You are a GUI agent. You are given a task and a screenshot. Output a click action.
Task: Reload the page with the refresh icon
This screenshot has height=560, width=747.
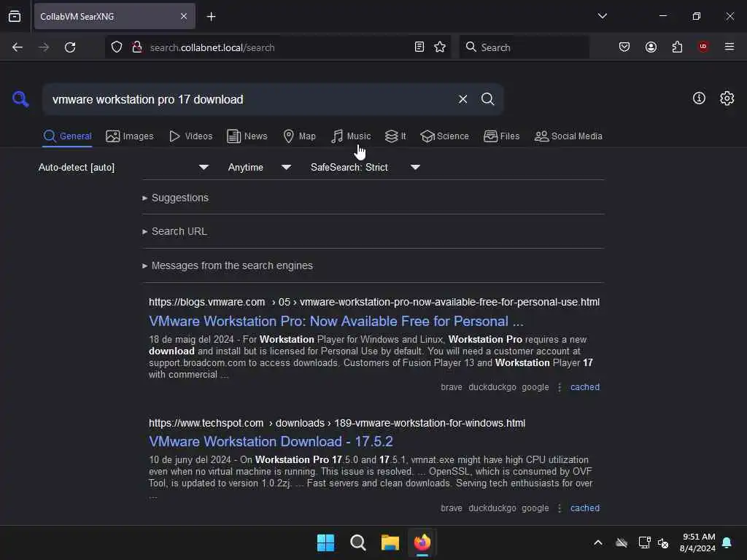[70, 47]
